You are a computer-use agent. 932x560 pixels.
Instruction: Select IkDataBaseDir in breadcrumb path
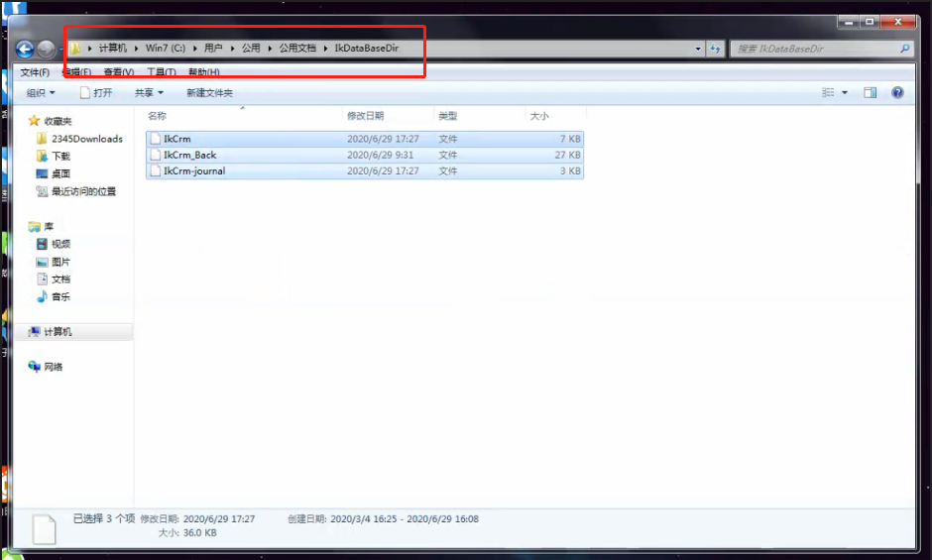[366, 49]
